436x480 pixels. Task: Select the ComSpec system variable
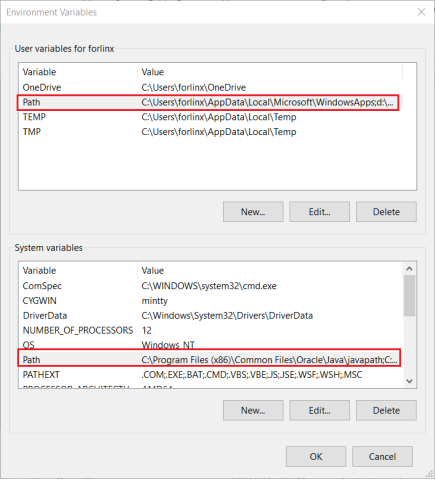point(210,286)
